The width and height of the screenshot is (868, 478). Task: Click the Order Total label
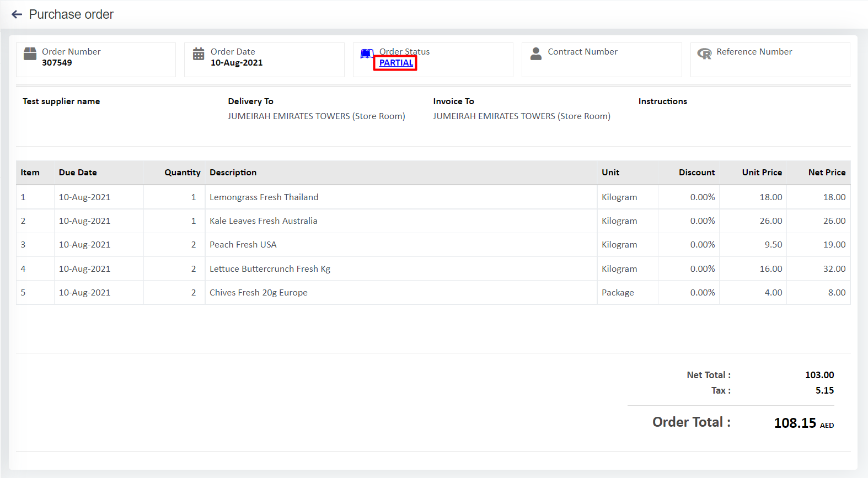click(692, 422)
